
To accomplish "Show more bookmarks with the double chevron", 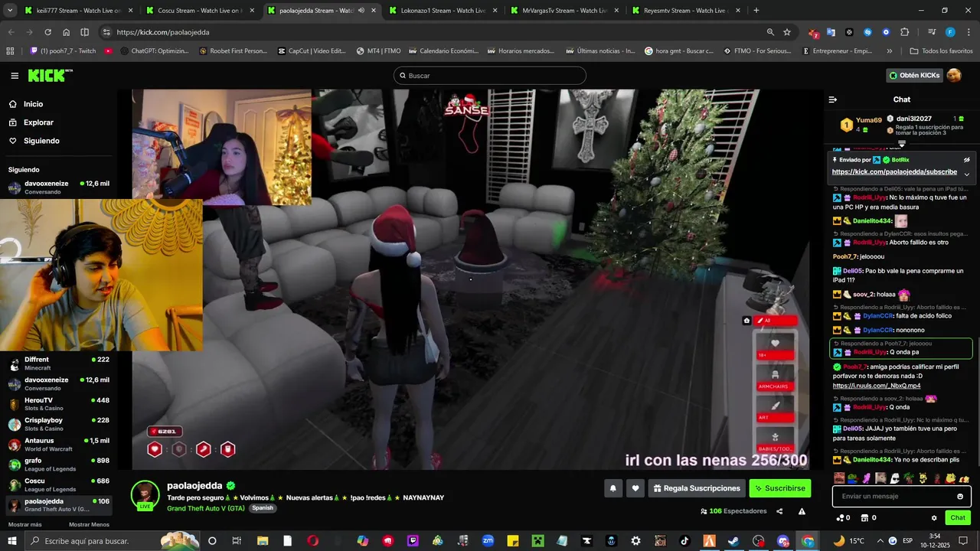I will tap(889, 51).
